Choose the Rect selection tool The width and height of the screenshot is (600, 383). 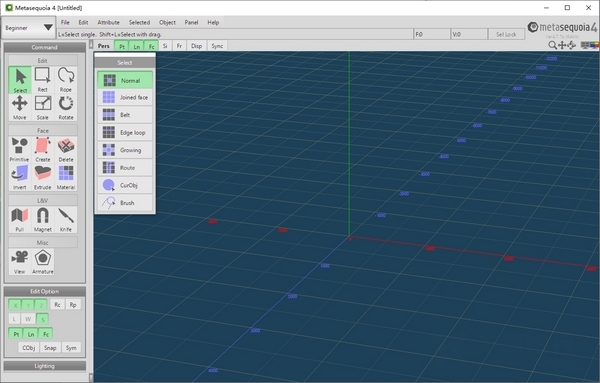(x=42, y=80)
